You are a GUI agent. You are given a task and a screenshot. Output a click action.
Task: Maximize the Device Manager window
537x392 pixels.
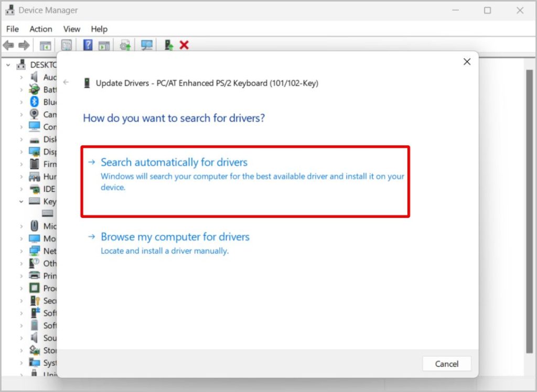pos(487,10)
